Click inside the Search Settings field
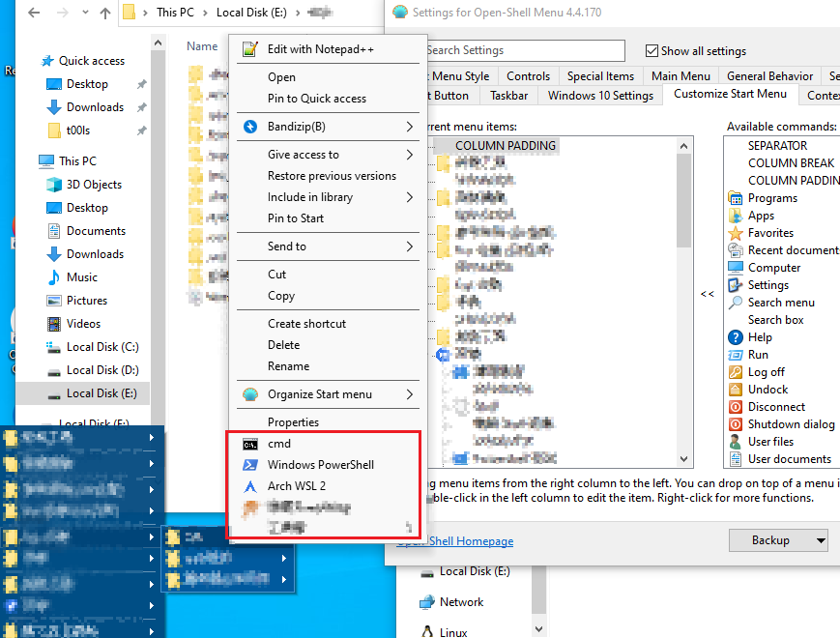The width and height of the screenshot is (840, 638). (527, 50)
